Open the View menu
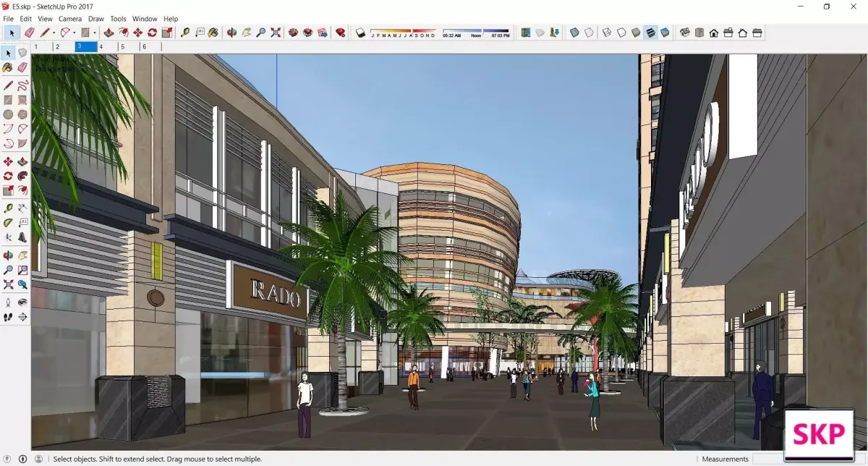 click(x=45, y=19)
